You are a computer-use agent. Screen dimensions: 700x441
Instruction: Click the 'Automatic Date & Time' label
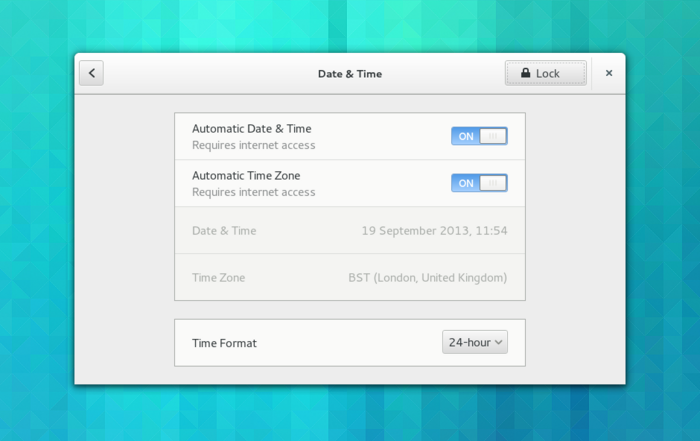pos(252,129)
